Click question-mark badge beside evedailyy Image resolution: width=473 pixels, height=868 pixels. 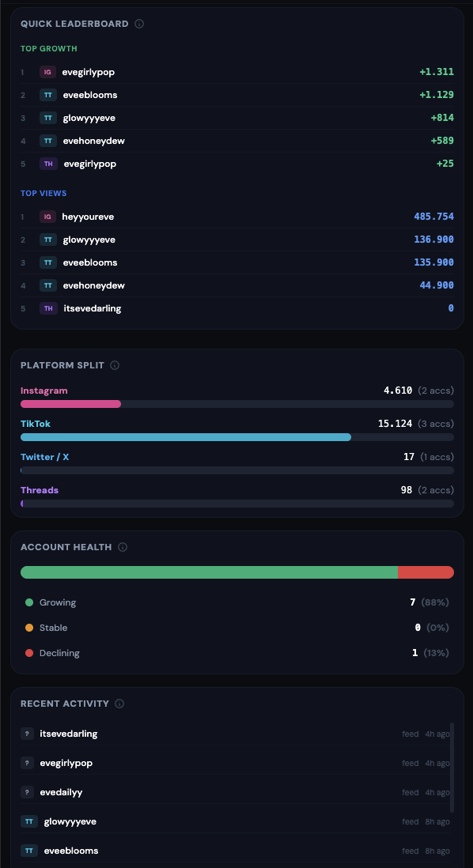point(27,792)
